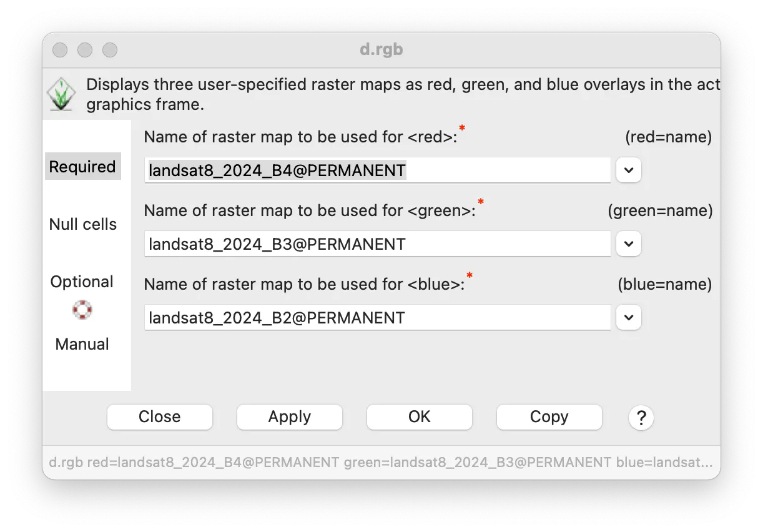Click into the green field with landsat8_2024_B3@PERMANENT
Viewport: 763px width, 532px height.
point(377,244)
